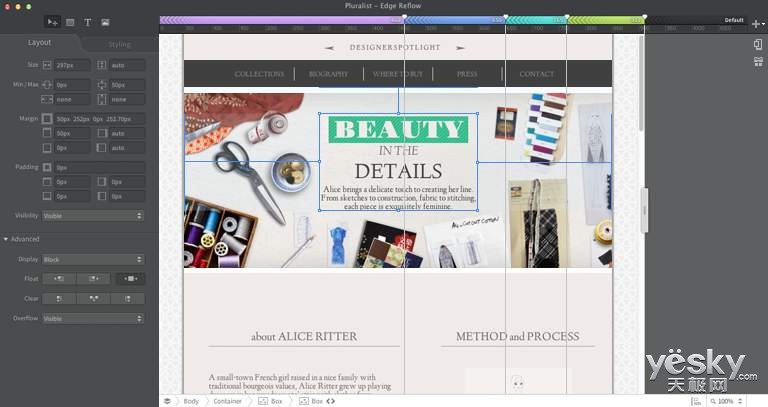This screenshot has height=407, width=768.
Task: Open the device preview icon
Action: point(758,45)
